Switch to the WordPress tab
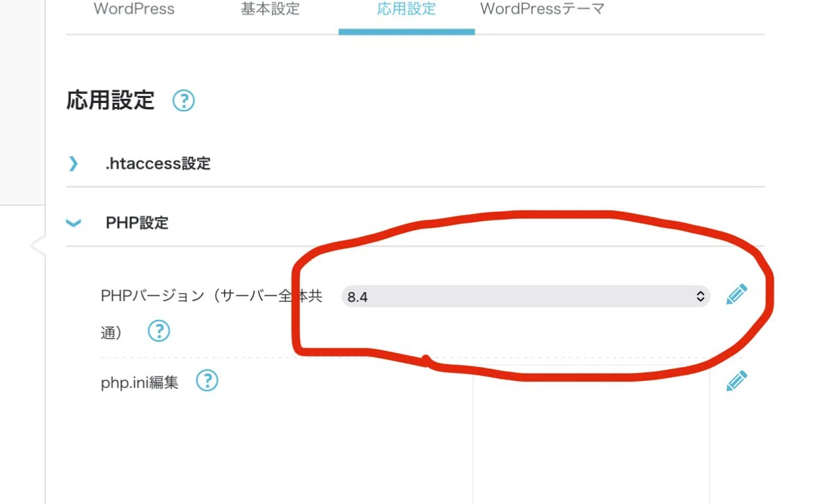The image size is (814, 504). coord(134,9)
